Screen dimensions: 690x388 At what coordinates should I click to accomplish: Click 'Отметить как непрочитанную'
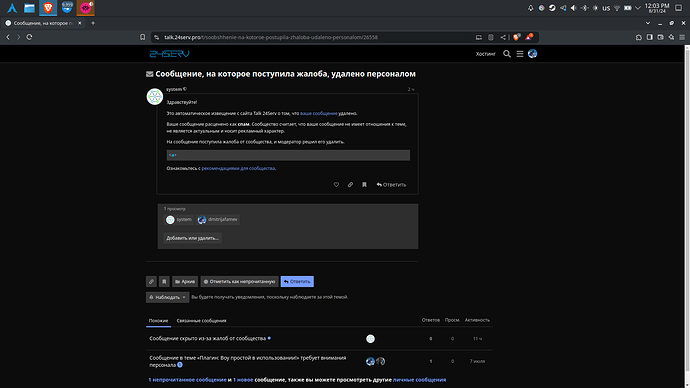(x=239, y=282)
